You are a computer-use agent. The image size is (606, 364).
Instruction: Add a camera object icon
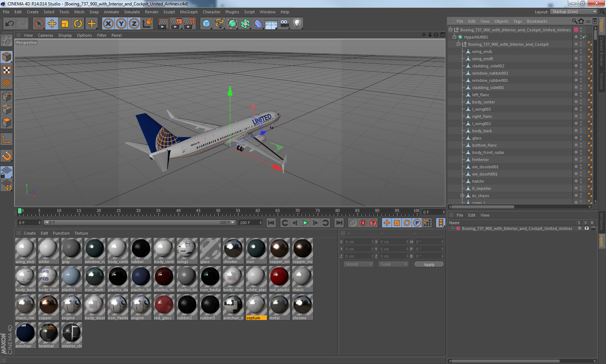[x=285, y=24]
